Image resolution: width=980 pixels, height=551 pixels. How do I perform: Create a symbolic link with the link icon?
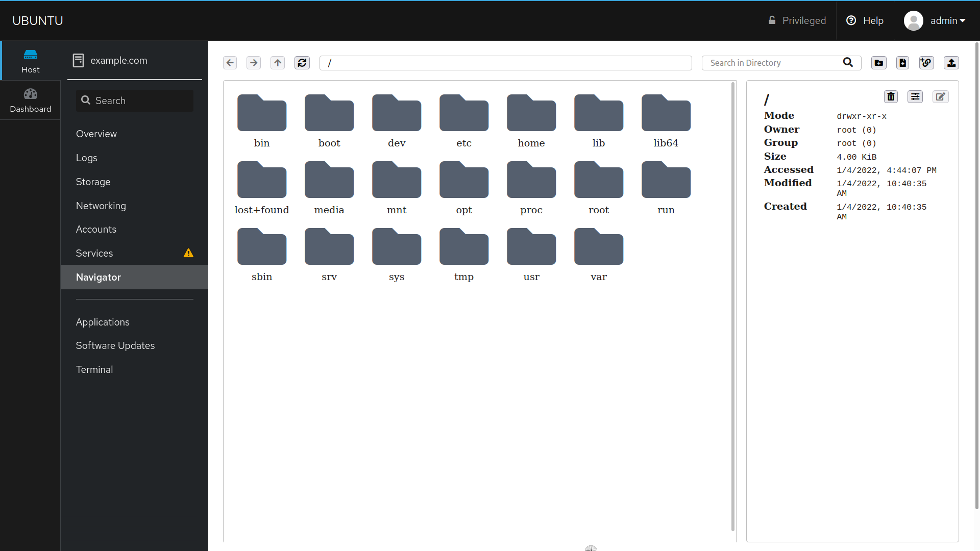(926, 63)
